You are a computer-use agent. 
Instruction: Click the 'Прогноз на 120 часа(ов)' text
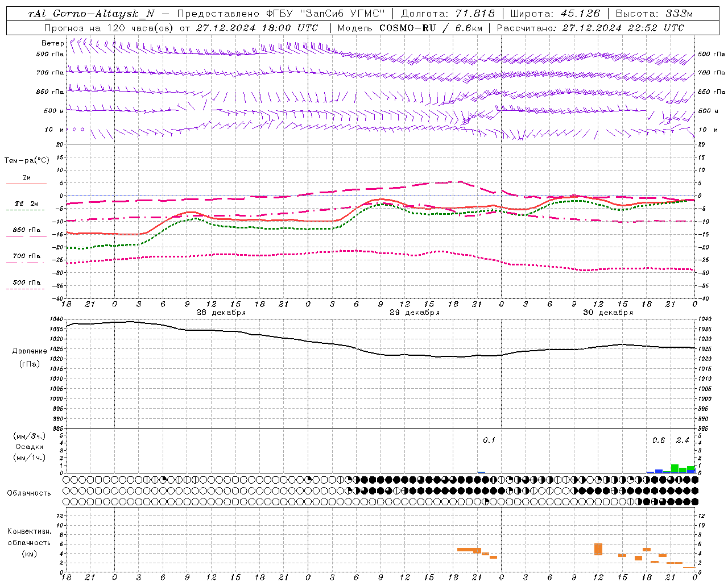coord(109,28)
